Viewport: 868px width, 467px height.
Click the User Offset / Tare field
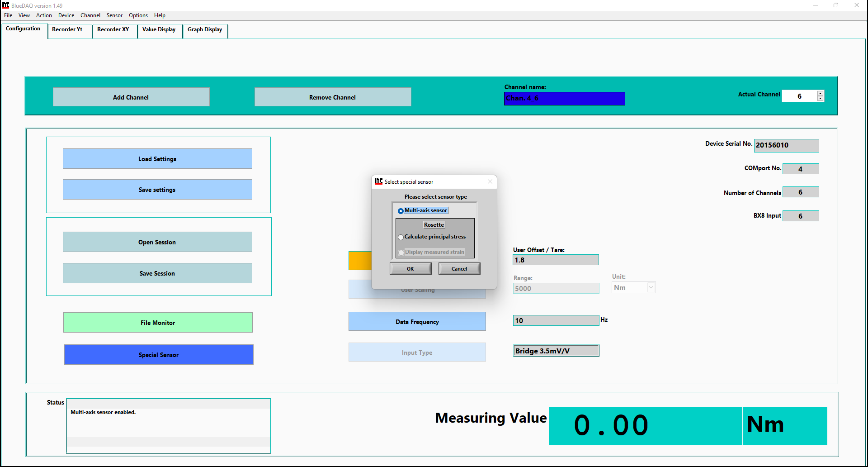[556, 260]
